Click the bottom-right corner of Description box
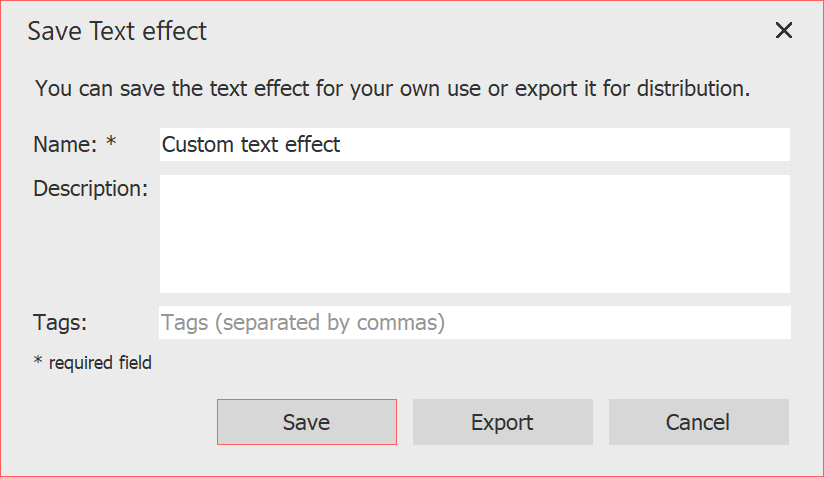This screenshot has height=477, width=824. [x=780, y=284]
